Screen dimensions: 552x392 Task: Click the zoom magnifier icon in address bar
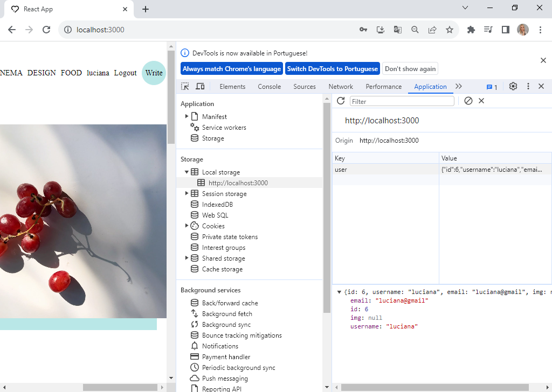click(x=415, y=30)
